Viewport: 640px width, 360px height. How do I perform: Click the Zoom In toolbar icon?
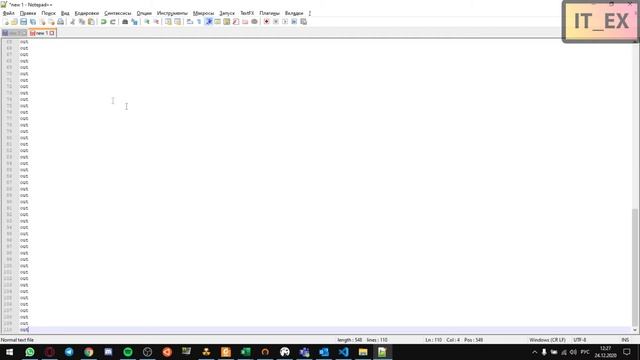pyautogui.click(x=147, y=22)
